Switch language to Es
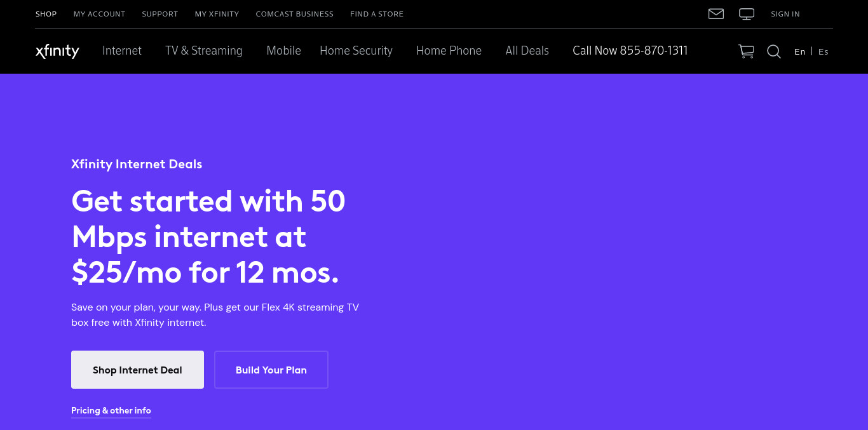Screen dimensions: 868x430 (x=824, y=52)
